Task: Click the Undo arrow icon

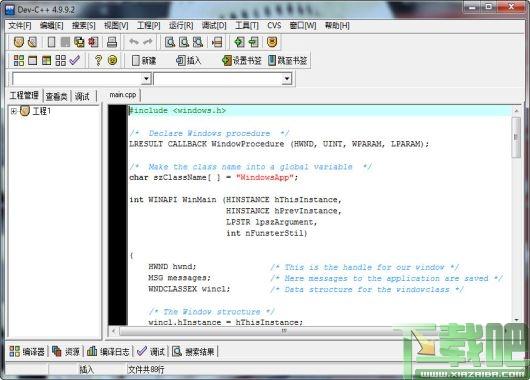Action: click(134, 42)
